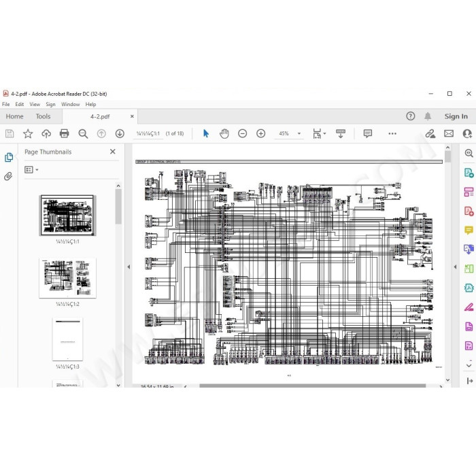Image resolution: width=476 pixels, height=476 pixels.
Task: Zoom in with the plus icon
Action: click(x=260, y=133)
